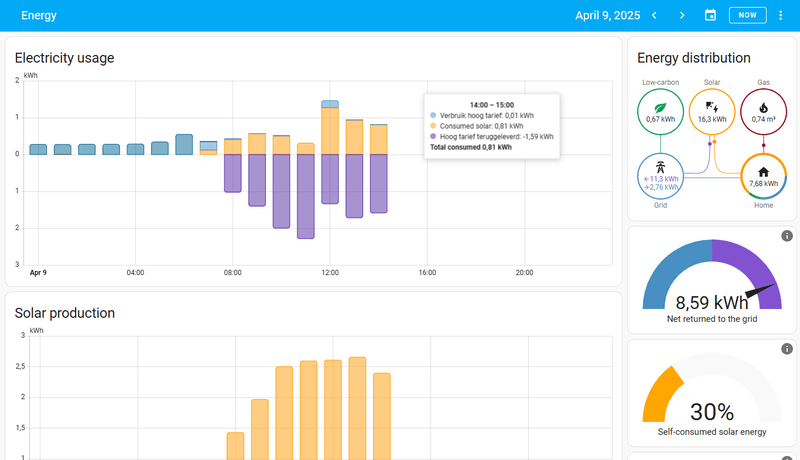Show info for Net returned gauge
800x460 pixels.
(787, 236)
